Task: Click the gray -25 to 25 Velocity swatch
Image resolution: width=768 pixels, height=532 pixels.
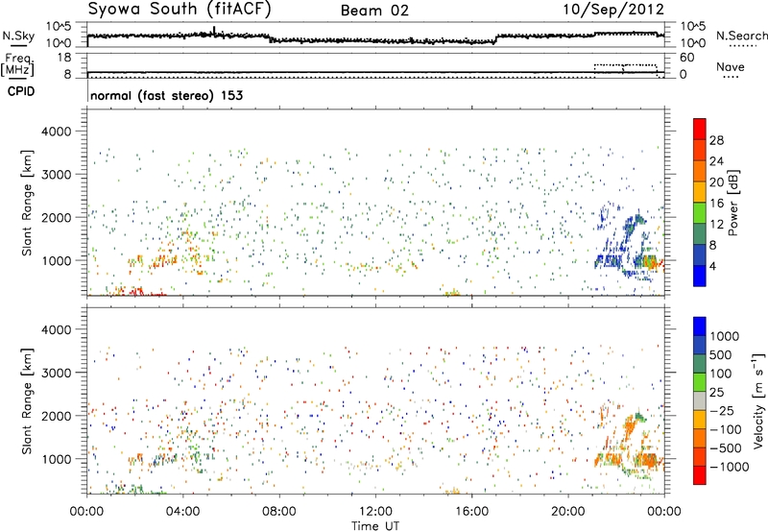Action: [700, 400]
